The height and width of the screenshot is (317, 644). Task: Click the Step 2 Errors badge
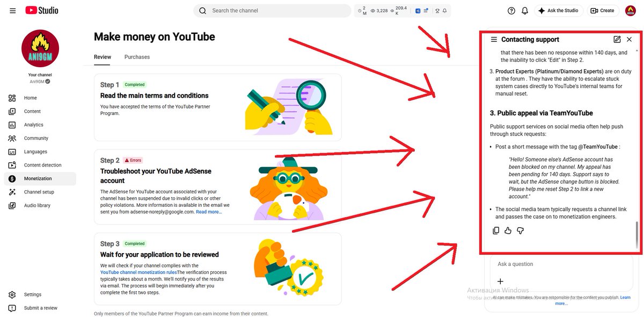(133, 160)
